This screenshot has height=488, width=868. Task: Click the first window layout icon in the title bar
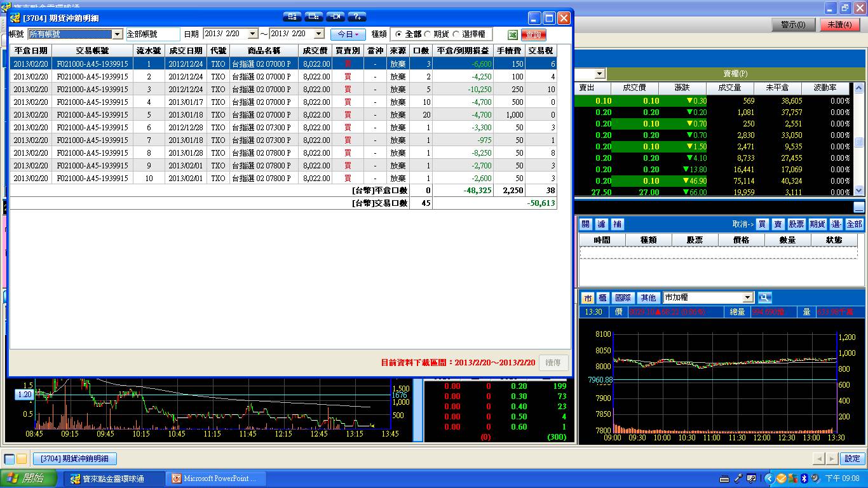(x=292, y=17)
